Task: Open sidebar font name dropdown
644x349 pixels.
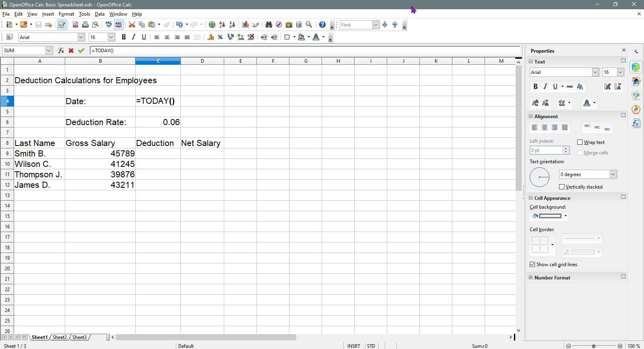Action: click(595, 72)
